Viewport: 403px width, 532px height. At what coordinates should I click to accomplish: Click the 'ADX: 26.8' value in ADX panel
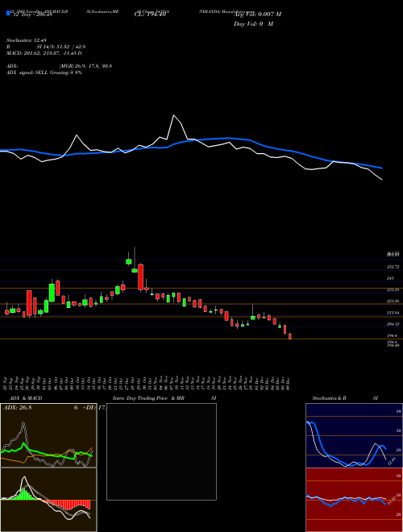[x=17, y=407]
